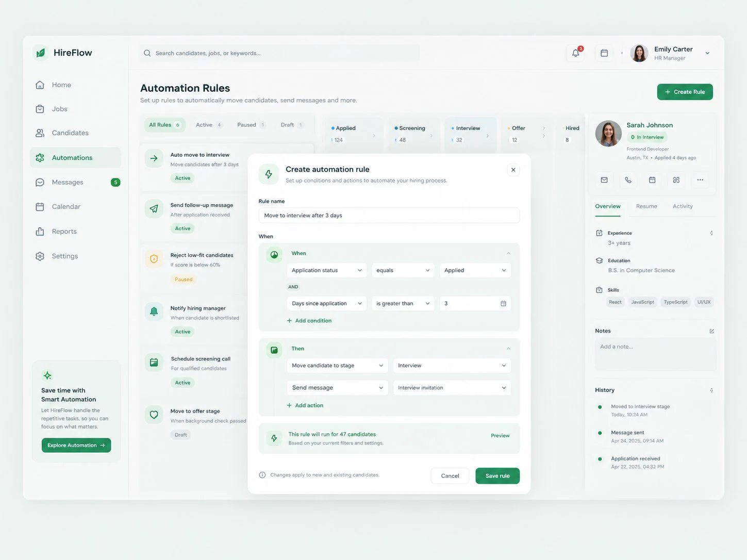The width and height of the screenshot is (747, 560).
Task: Open the Activity tab
Action: pos(683,206)
